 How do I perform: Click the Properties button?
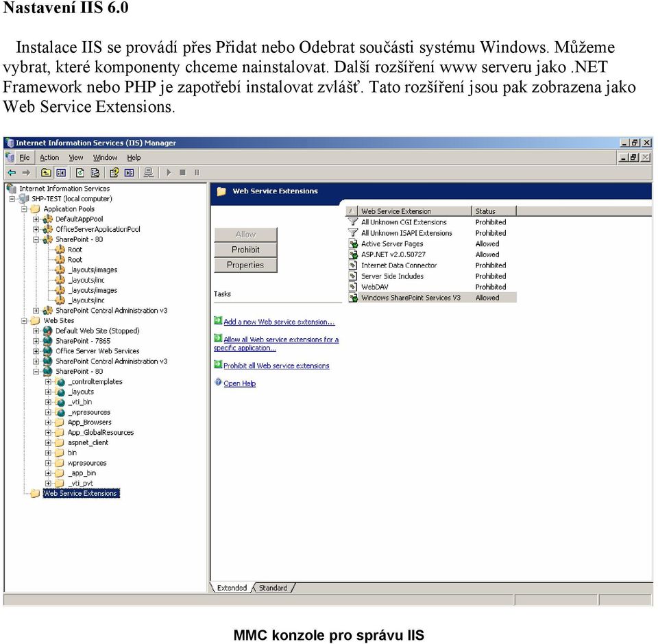[245, 265]
